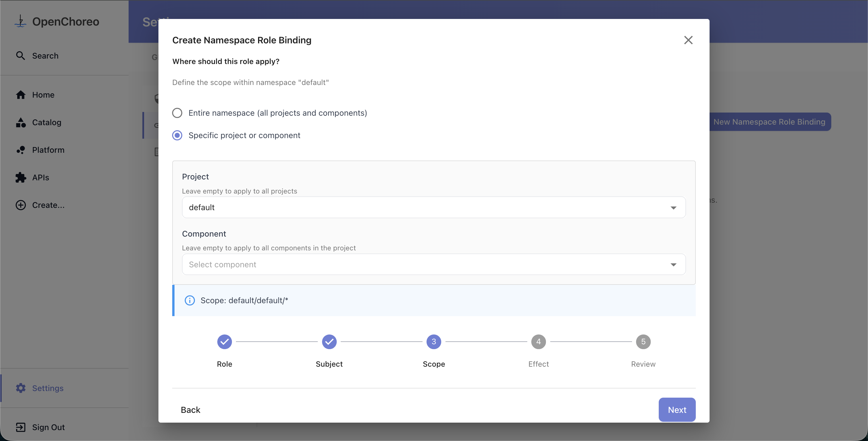Image resolution: width=868 pixels, height=441 pixels.
Task: Click the Next button
Action: (677, 410)
